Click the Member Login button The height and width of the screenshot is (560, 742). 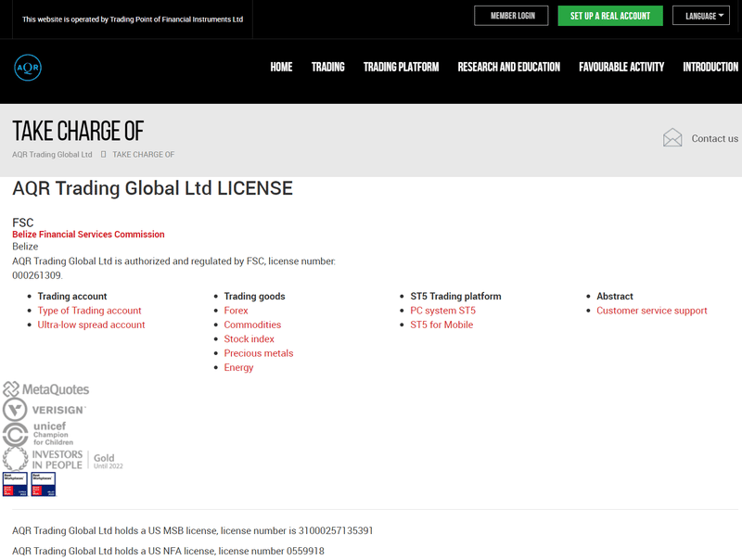click(511, 16)
